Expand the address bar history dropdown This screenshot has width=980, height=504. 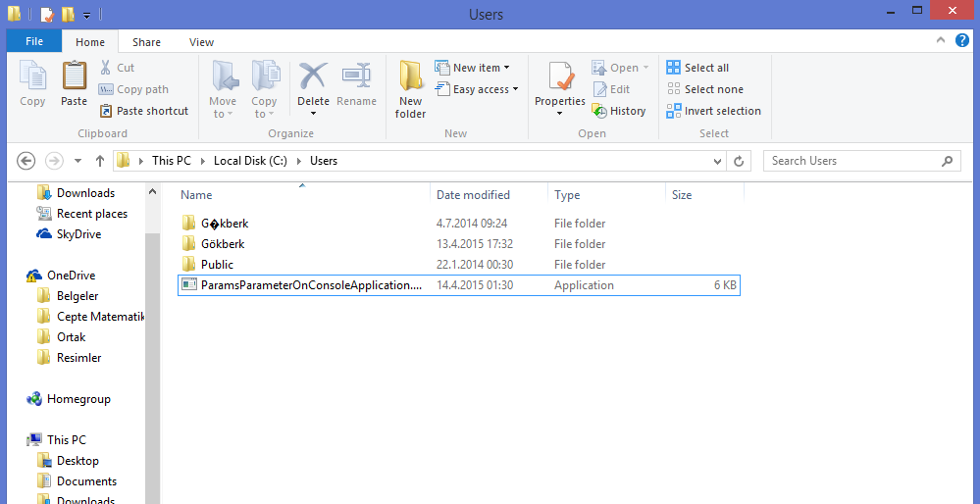[717, 161]
